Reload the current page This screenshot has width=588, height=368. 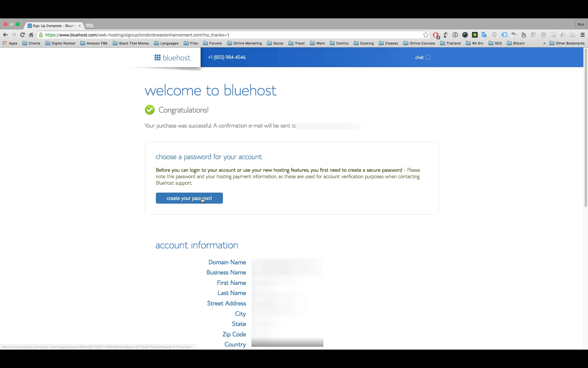click(22, 35)
